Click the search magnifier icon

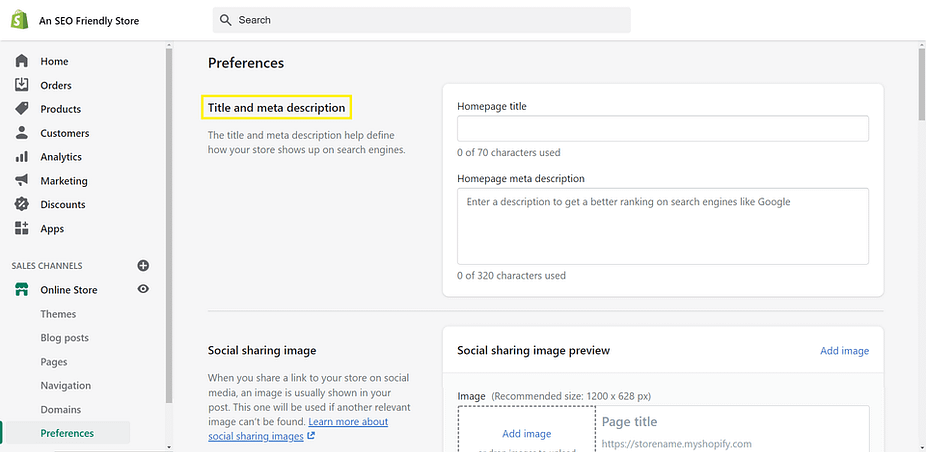point(225,20)
